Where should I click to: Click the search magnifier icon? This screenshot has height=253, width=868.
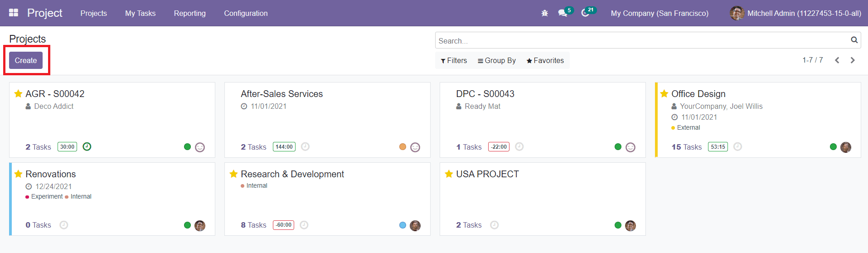click(854, 40)
